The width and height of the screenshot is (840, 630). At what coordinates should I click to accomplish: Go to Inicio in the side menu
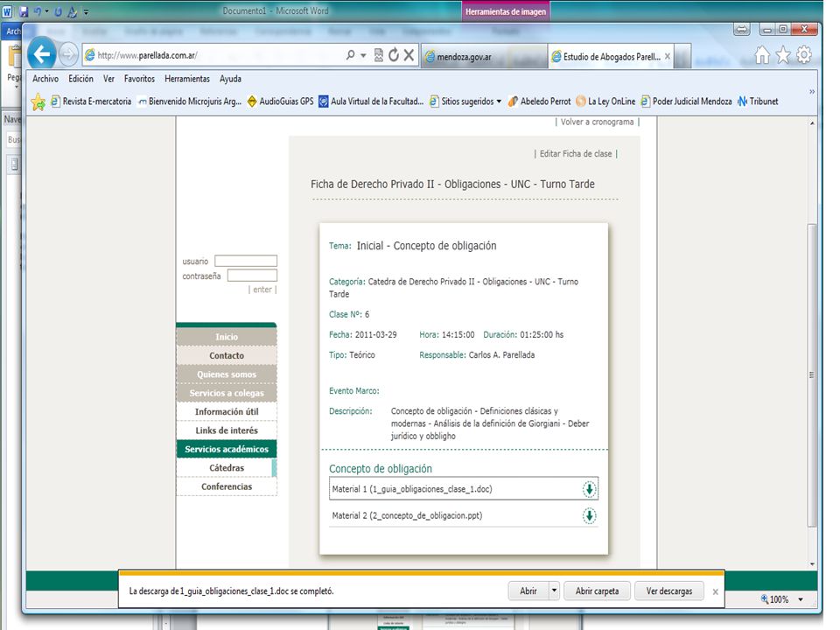[x=227, y=336]
